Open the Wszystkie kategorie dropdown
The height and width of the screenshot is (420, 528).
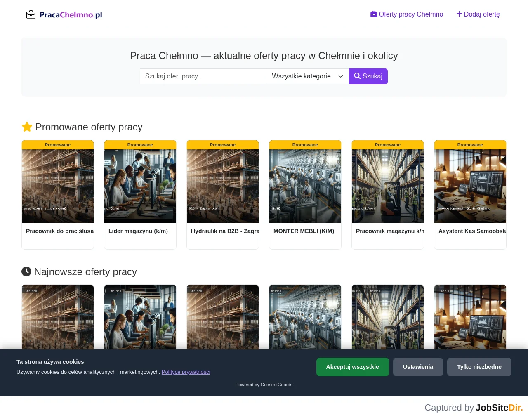(308, 76)
